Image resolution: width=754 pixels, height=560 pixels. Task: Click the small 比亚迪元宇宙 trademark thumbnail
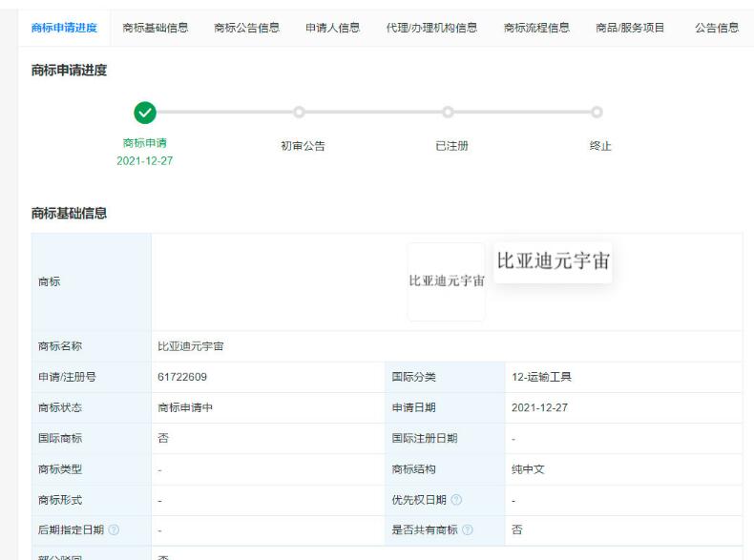coord(447,281)
